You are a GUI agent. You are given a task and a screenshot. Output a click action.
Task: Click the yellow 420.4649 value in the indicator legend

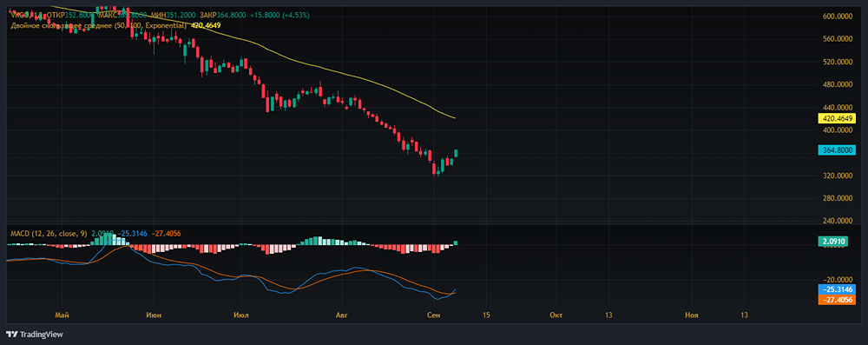(x=206, y=25)
